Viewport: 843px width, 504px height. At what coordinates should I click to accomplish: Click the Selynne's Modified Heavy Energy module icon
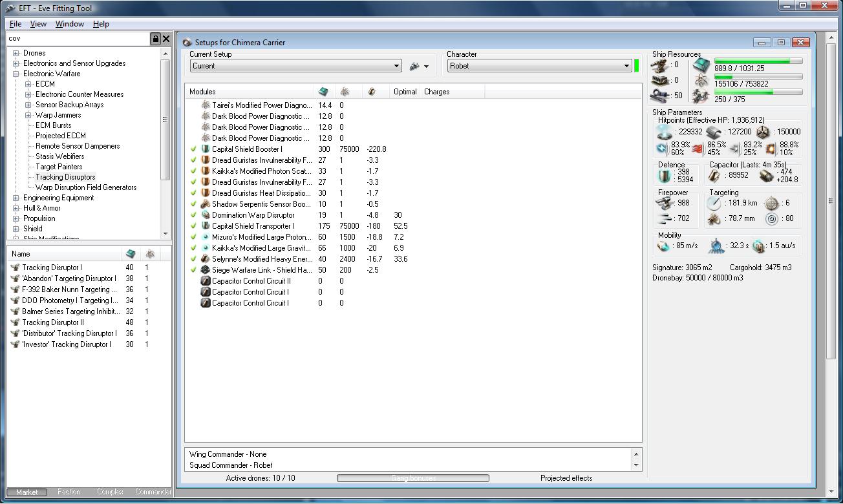pyautogui.click(x=206, y=259)
